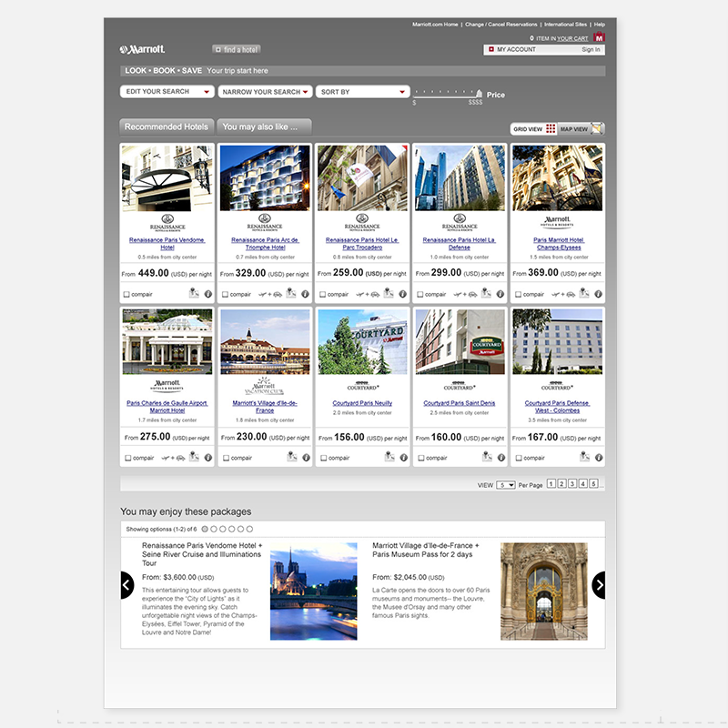Click flight plus car icon for Charles de Gaulle Airport Marriott
Screen dimensions: 728x728
[173, 458]
